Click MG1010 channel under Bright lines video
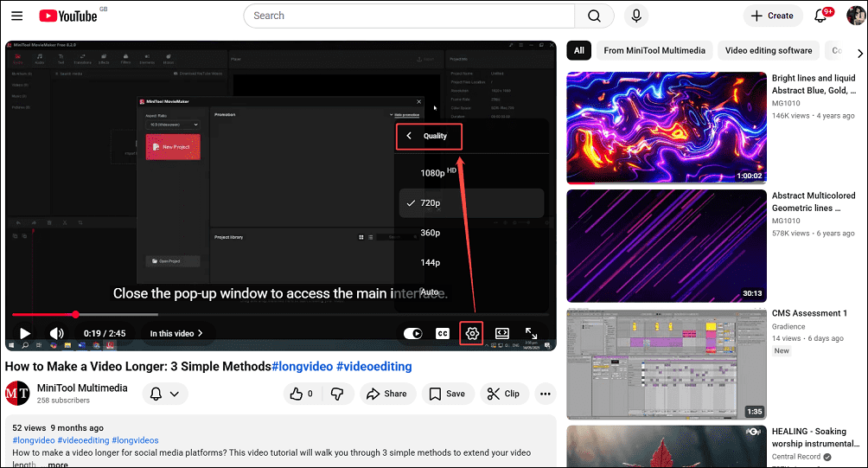This screenshot has height=468, width=868. (x=786, y=103)
